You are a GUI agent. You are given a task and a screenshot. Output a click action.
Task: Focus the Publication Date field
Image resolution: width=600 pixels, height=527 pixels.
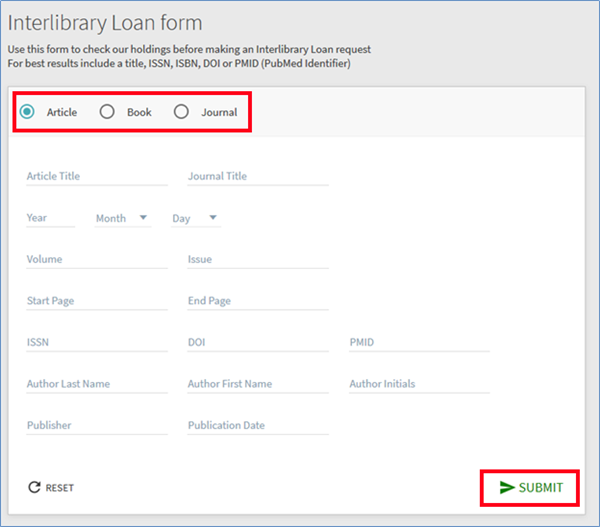[257, 426]
